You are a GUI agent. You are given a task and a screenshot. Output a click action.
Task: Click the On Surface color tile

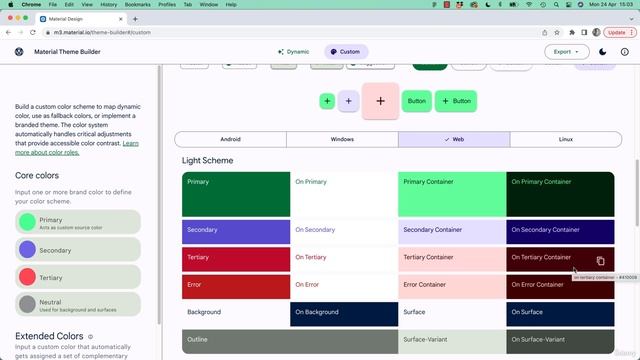click(560, 314)
